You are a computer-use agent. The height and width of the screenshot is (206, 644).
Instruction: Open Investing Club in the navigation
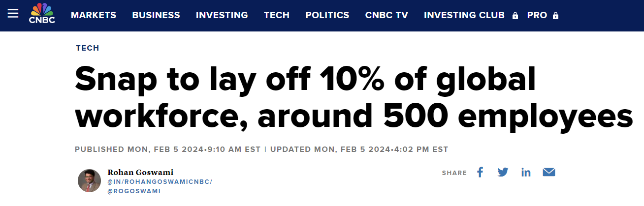click(464, 15)
